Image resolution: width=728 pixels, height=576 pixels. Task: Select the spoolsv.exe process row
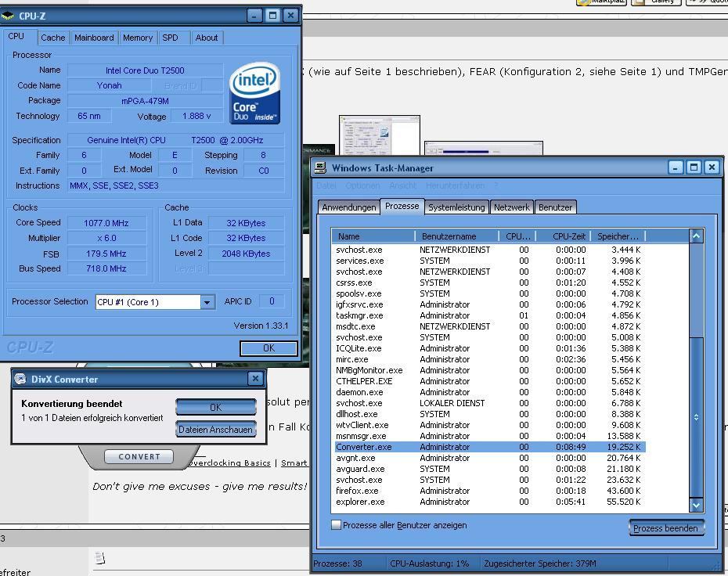point(488,293)
